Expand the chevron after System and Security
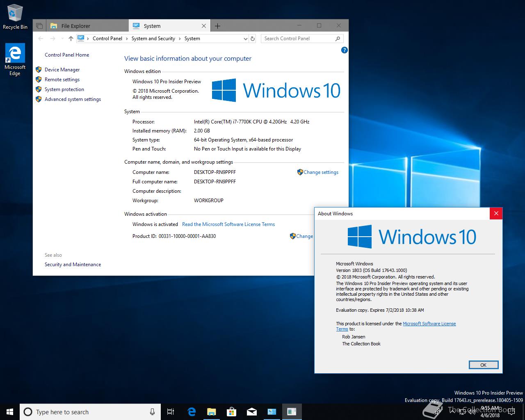Image resolution: width=525 pixels, height=420 pixels. 180,39
